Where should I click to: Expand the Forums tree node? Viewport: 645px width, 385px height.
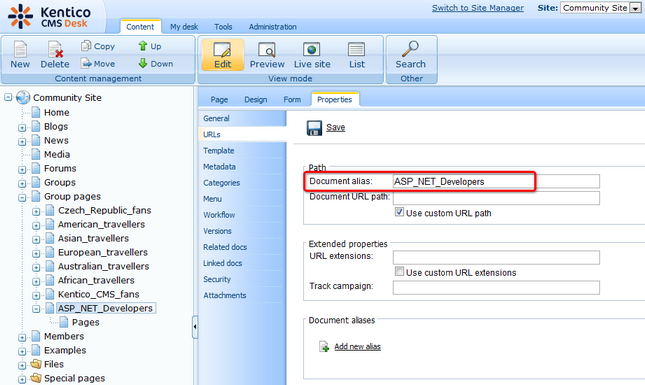22,169
